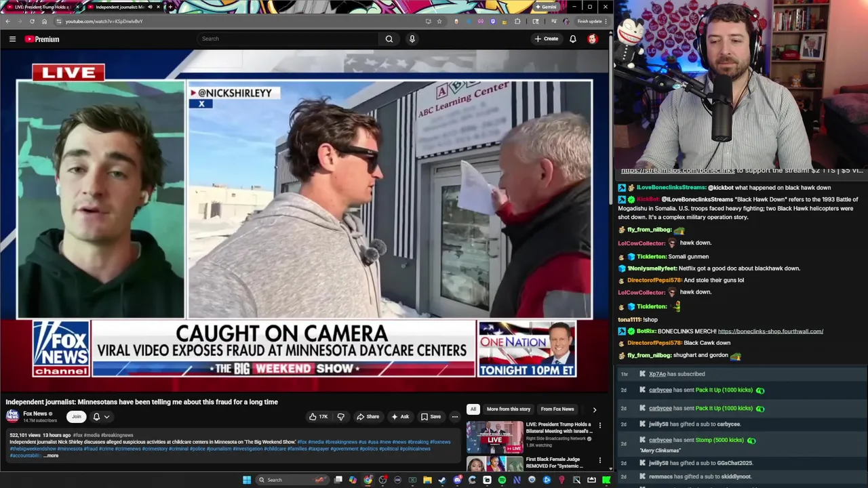Open the #fox hashtag above description

77,435
